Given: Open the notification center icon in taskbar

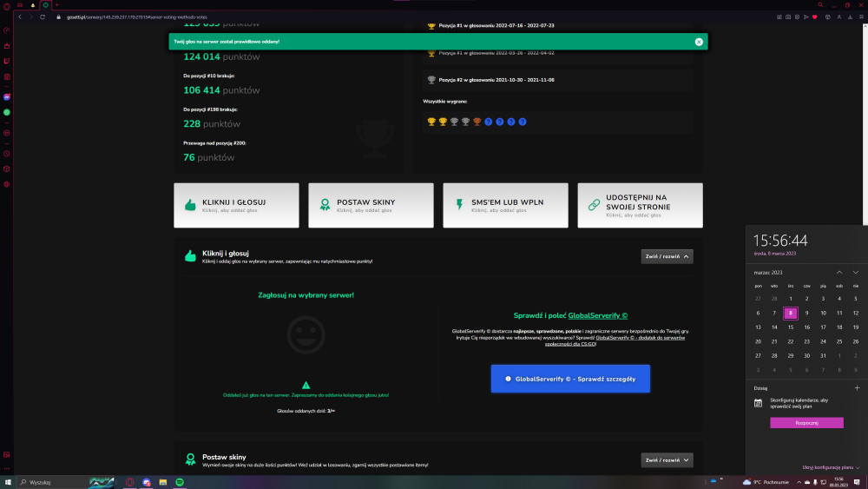Looking at the screenshot, I should 857,482.
